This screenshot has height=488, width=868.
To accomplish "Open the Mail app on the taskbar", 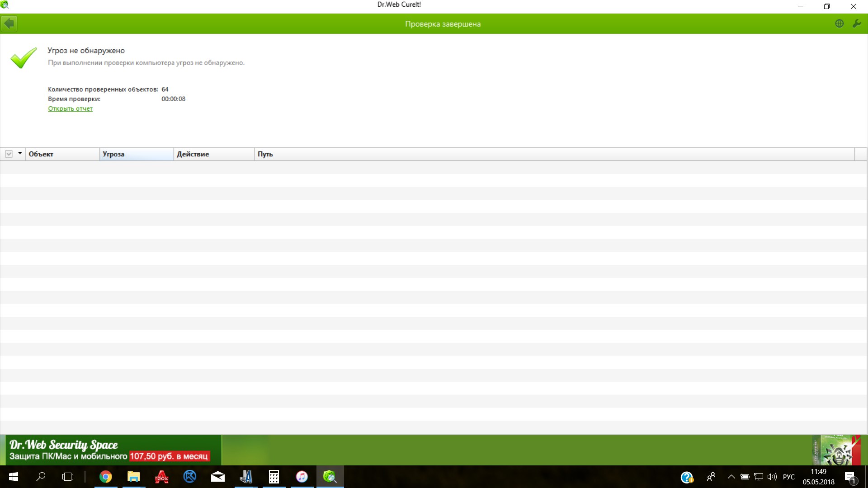I will tap(217, 477).
